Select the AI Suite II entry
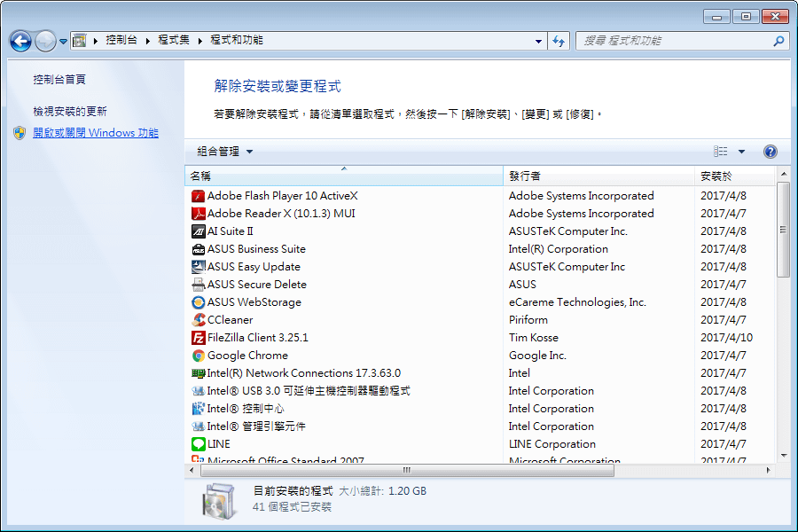The image size is (798, 532). click(230, 231)
